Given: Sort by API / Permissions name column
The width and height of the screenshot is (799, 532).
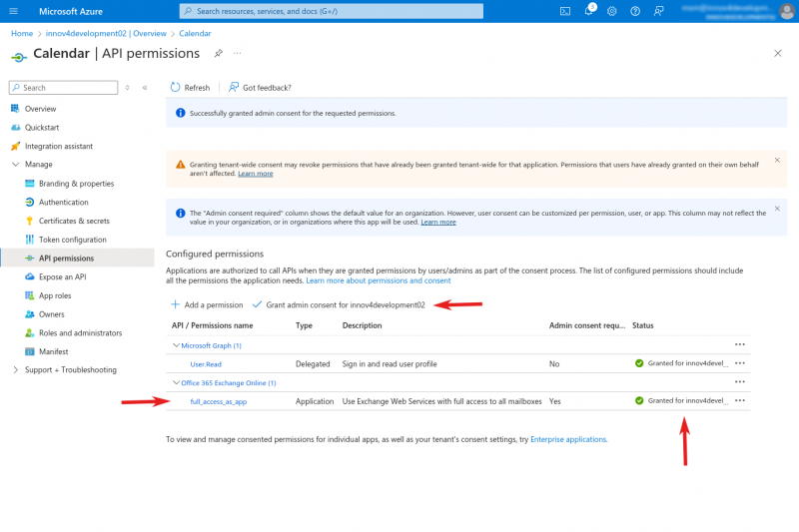Looking at the screenshot, I should [x=212, y=325].
